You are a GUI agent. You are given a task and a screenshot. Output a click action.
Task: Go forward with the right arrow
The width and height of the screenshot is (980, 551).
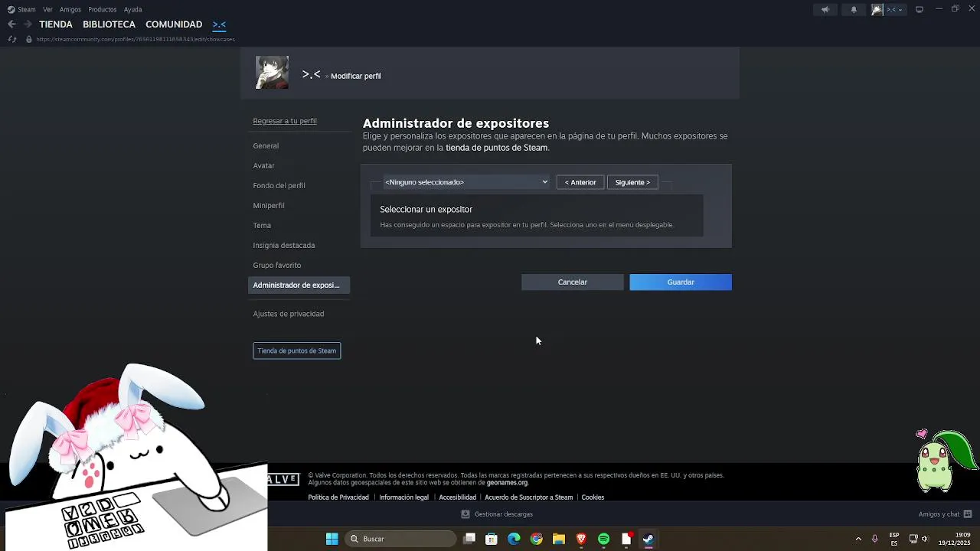[28, 24]
